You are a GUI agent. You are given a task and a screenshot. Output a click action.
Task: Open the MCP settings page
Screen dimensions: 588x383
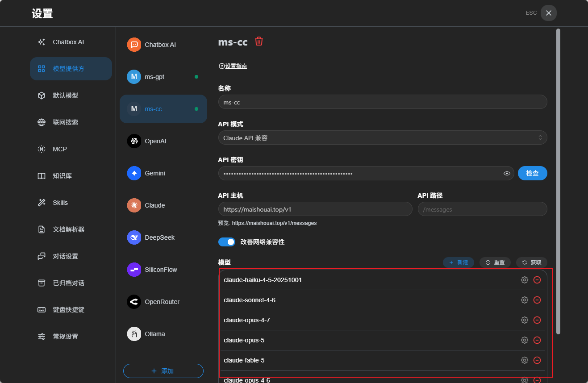(x=71, y=149)
